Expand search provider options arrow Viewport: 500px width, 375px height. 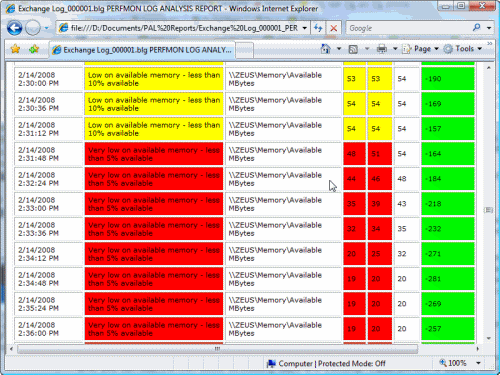point(489,28)
